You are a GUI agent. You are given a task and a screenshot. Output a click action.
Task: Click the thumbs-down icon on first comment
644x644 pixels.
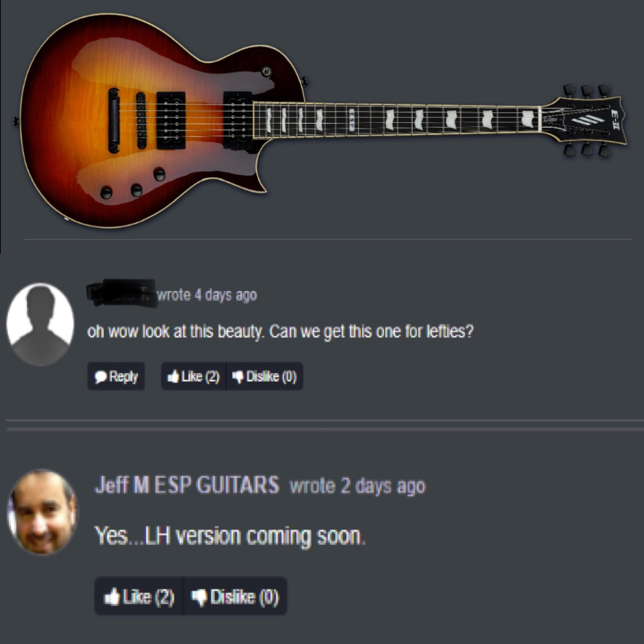[238, 377]
